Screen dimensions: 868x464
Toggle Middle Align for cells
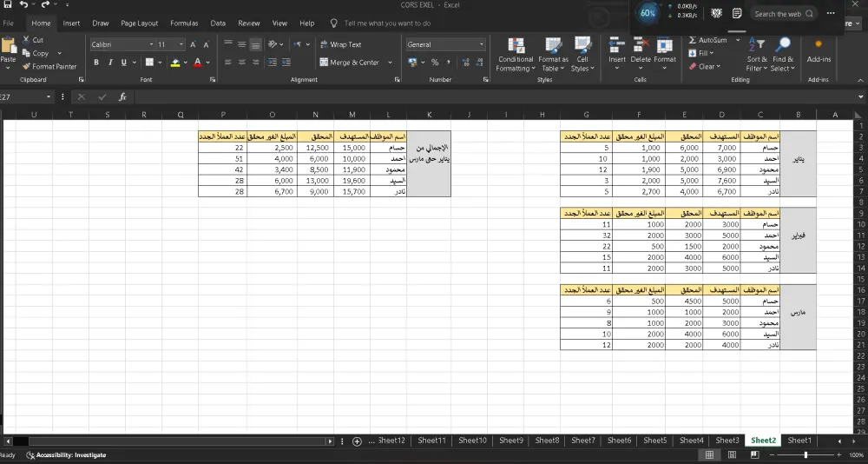(x=242, y=44)
